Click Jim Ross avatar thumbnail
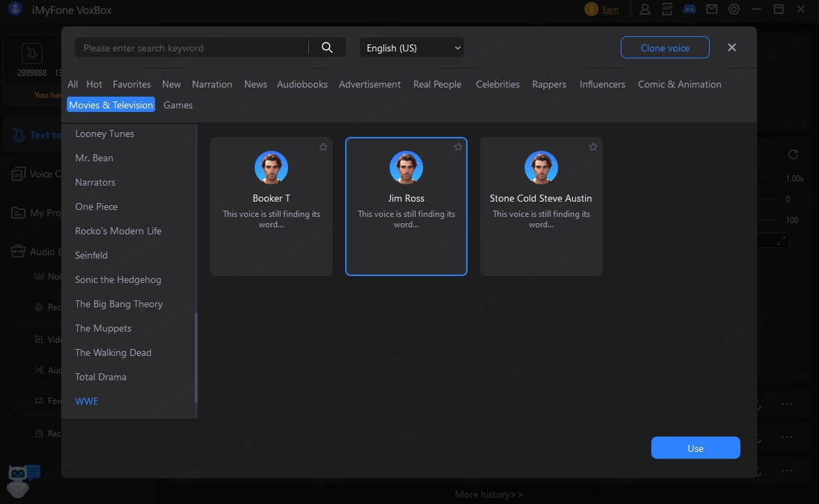This screenshot has height=504, width=819. (x=406, y=168)
